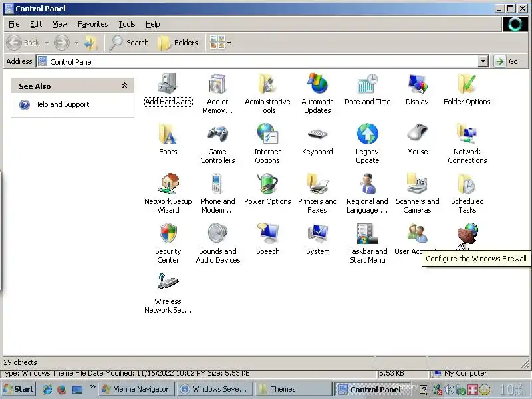Open the Windows Firewall icon
532x399 pixels.
coord(467,233)
